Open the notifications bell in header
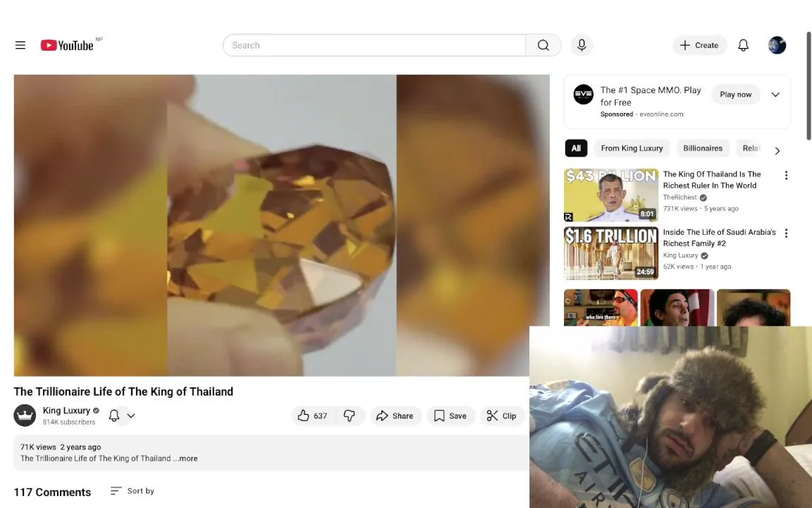The image size is (812, 508). (743, 45)
